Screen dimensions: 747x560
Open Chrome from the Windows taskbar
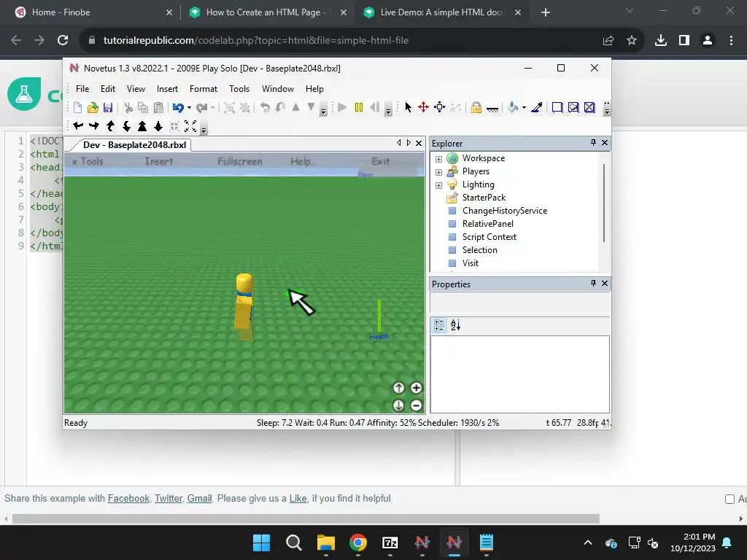(358, 542)
